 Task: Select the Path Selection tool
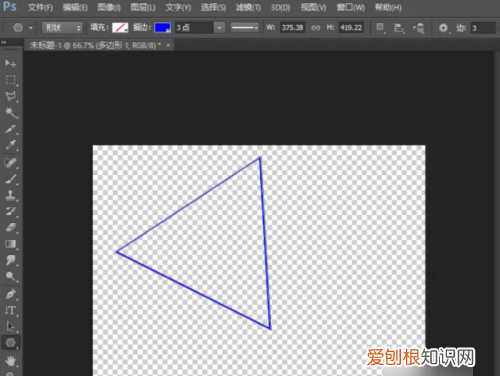coord(10,326)
